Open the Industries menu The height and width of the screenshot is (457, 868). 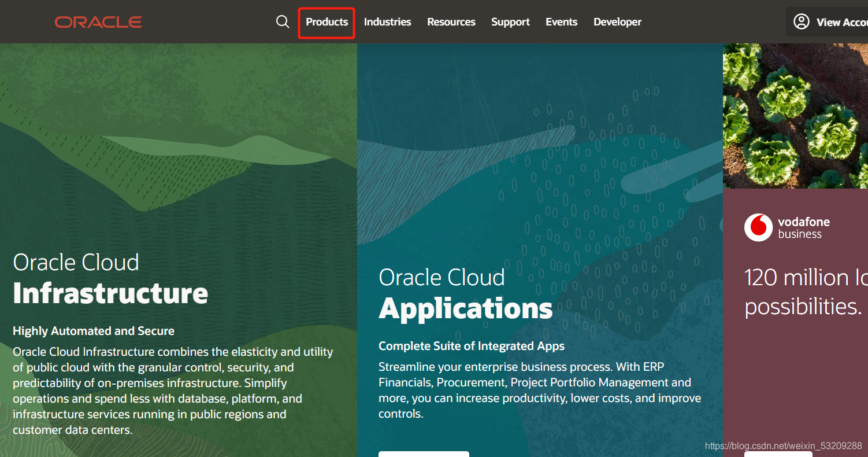(387, 22)
